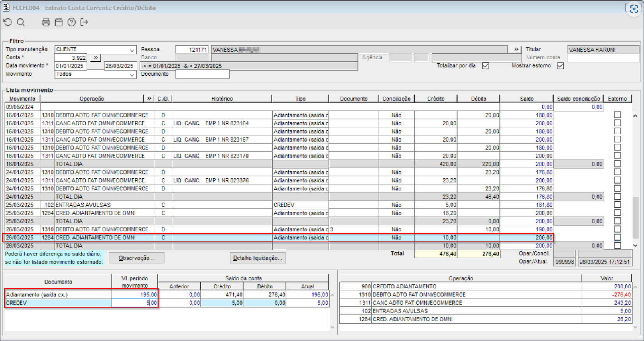This screenshot has width=644, height=341.
Task: Click the Histórico column header
Action: pos(222,99)
